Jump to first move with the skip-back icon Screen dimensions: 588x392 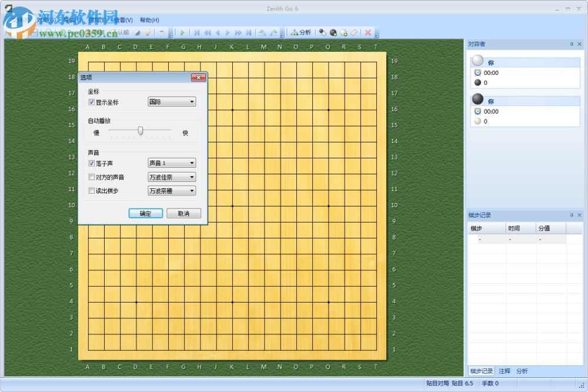197,32
